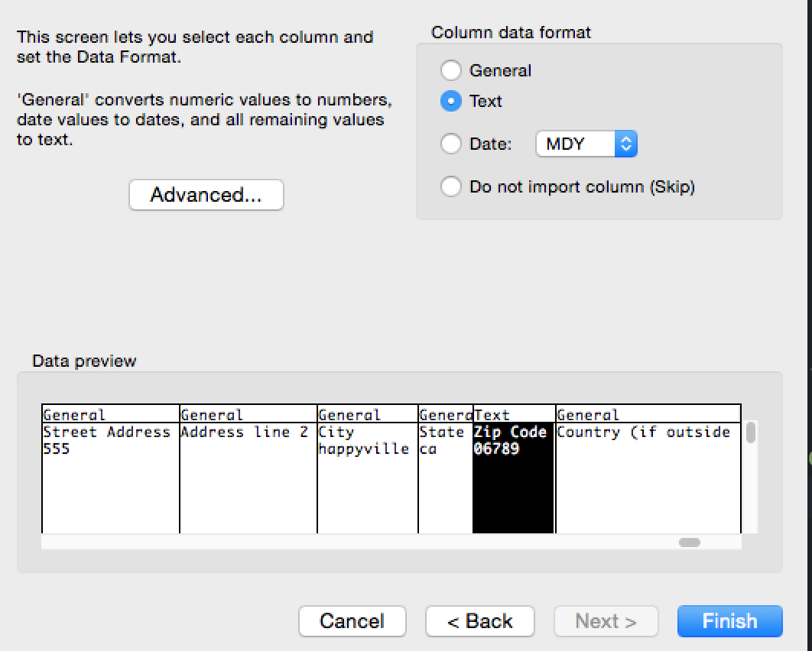This screenshot has height=651, width=812.
Task: Select Do not import column (Skip)
Action: [x=450, y=186]
